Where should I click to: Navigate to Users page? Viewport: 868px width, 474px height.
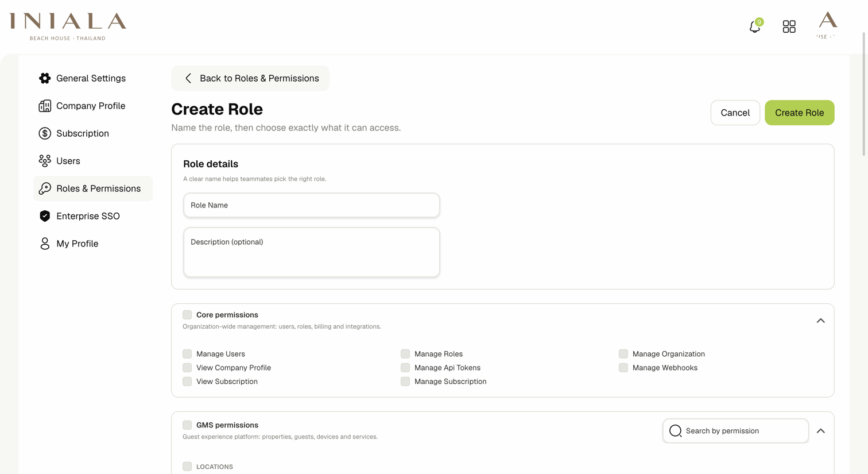93,161
